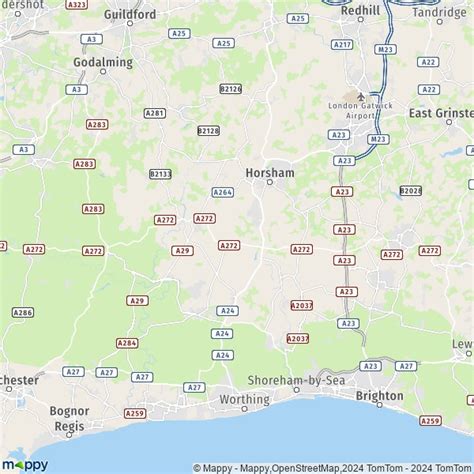Select the Godalming town label
Viewport: 474px width, 474px height.
(103, 62)
